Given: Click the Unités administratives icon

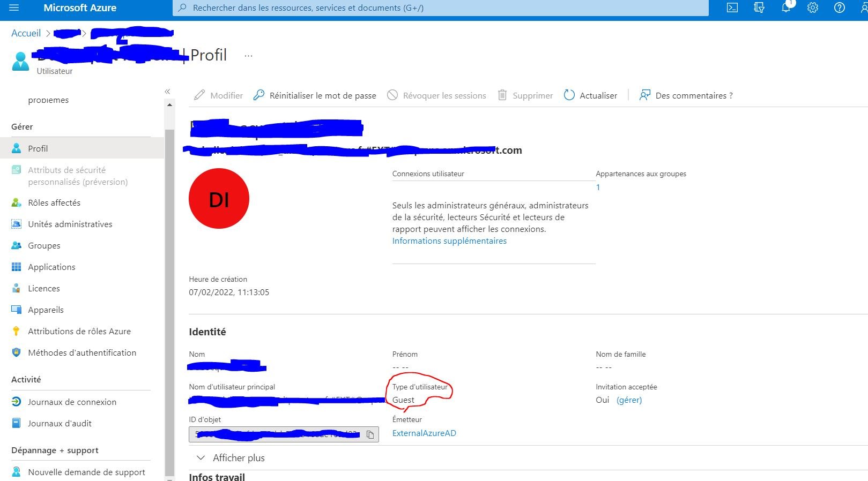Looking at the screenshot, I should [x=17, y=224].
